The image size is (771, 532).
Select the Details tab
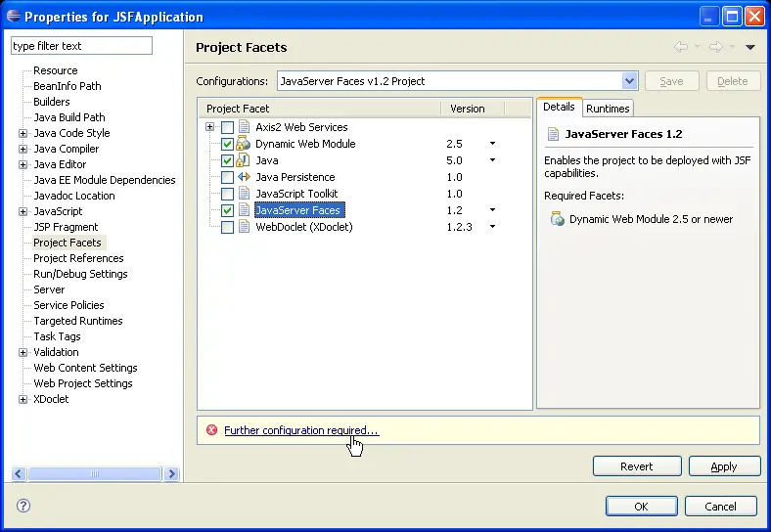pos(559,108)
